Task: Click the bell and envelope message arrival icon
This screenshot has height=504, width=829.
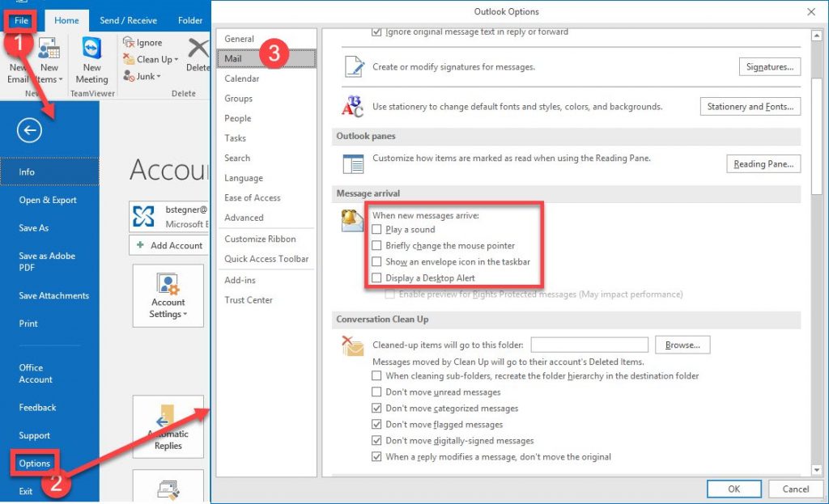Action: (x=353, y=221)
